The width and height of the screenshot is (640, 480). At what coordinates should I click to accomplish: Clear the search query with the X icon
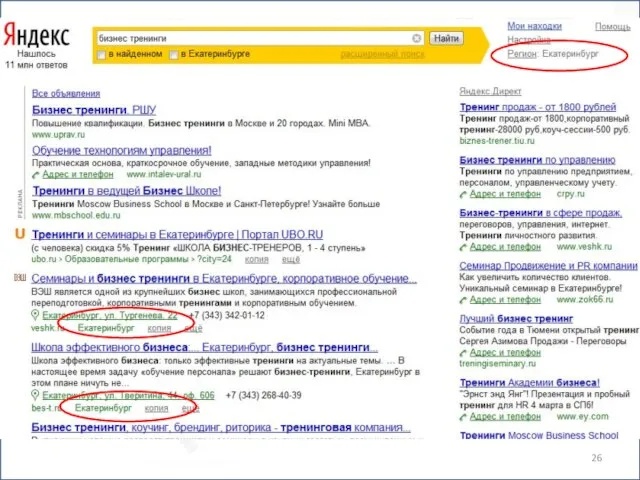(417, 38)
